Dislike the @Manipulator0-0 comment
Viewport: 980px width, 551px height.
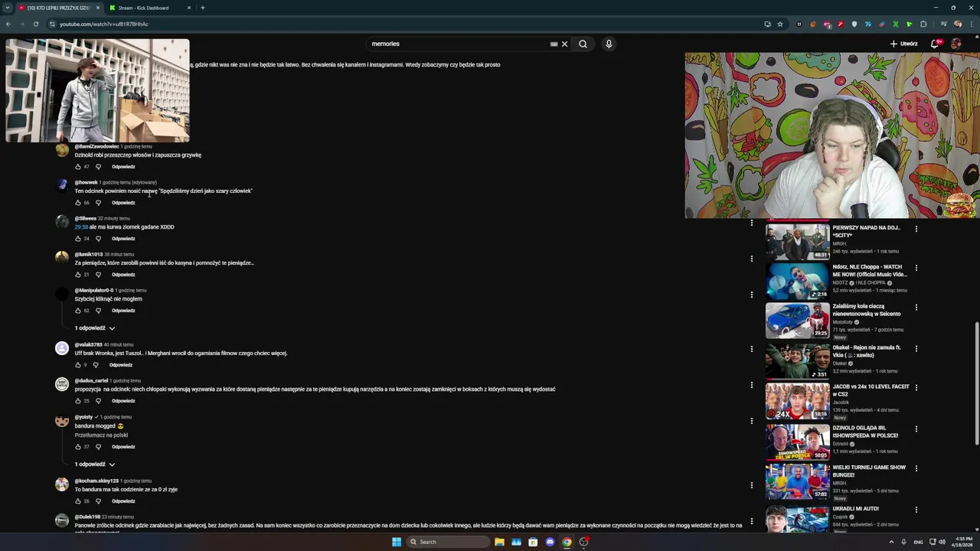tap(98, 311)
